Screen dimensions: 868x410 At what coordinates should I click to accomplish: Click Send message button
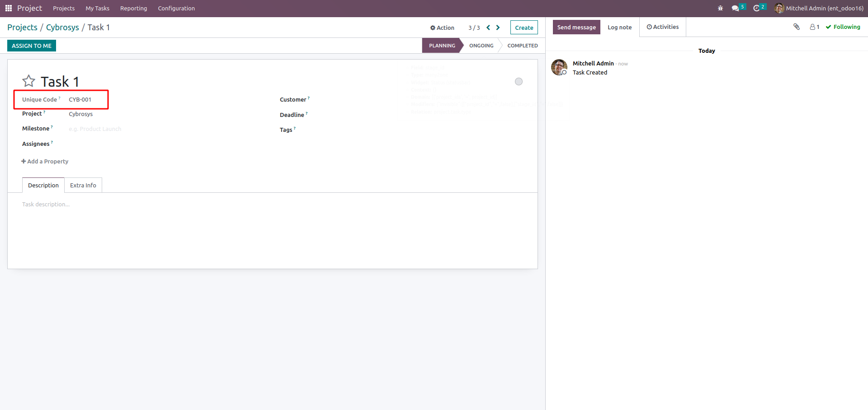(x=576, y=27)
